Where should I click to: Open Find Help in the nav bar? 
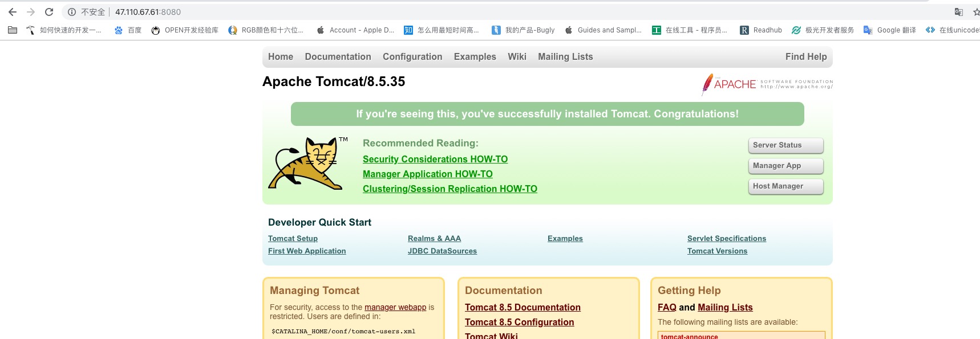point(806,56)
